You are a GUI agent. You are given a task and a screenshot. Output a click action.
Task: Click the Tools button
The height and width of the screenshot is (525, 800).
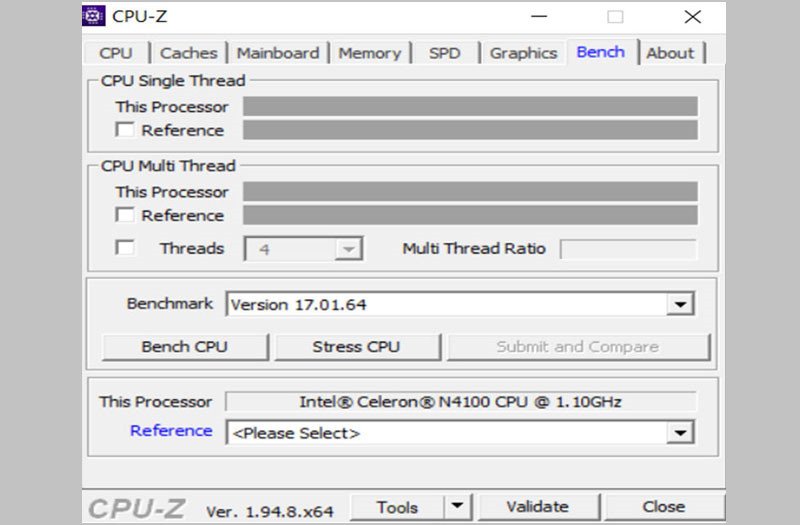[397, 507]
